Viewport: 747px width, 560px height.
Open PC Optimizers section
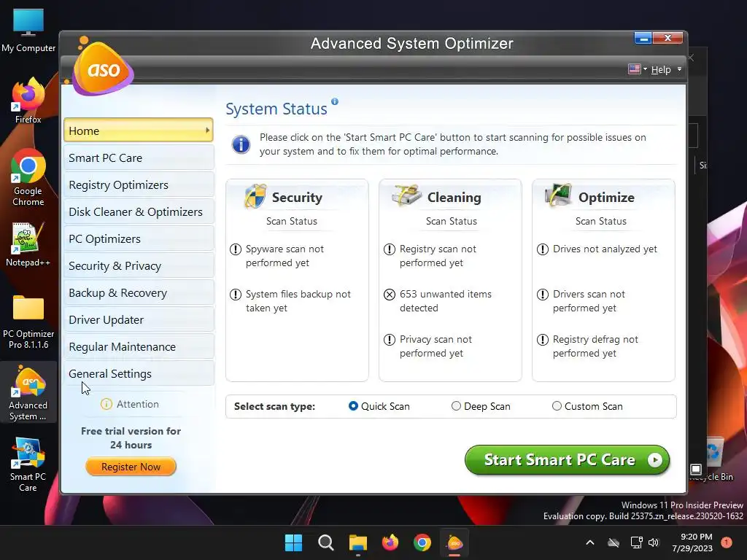tap(138, 238)
